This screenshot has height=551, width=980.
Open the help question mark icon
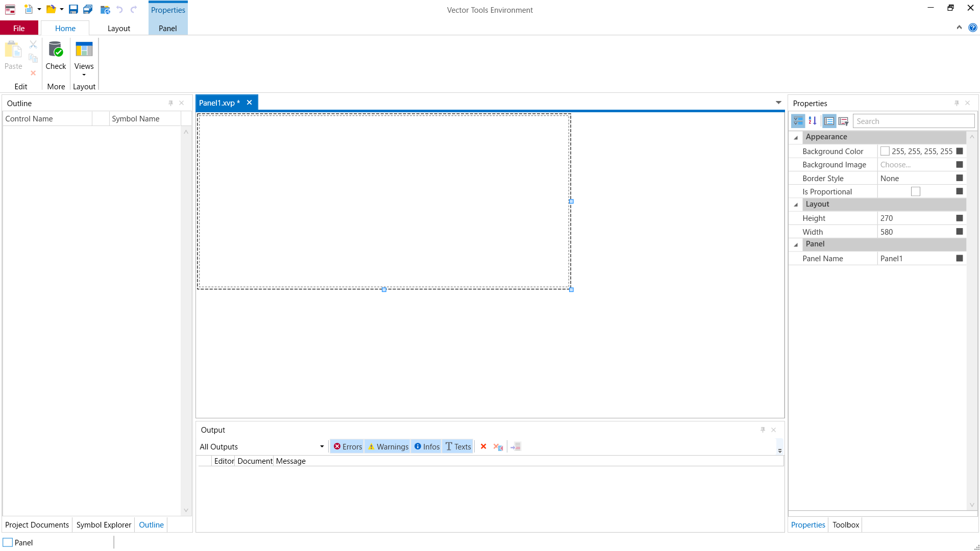click(x=973, y=28)
